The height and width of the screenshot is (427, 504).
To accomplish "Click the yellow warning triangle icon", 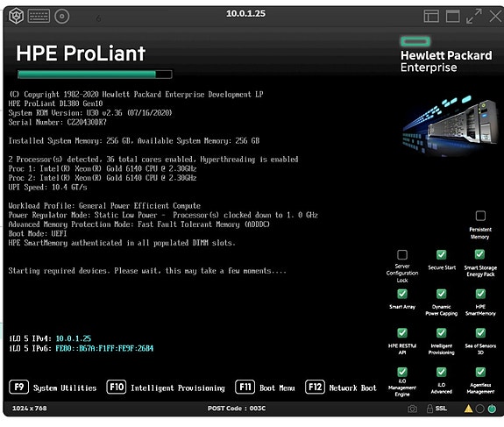I will [468, 409].
